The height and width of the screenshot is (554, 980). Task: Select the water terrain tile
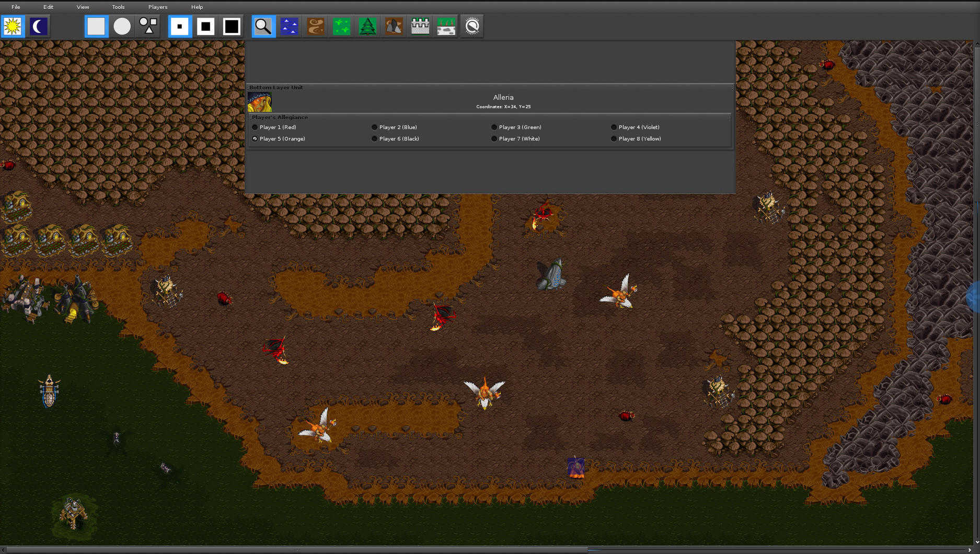290,26
